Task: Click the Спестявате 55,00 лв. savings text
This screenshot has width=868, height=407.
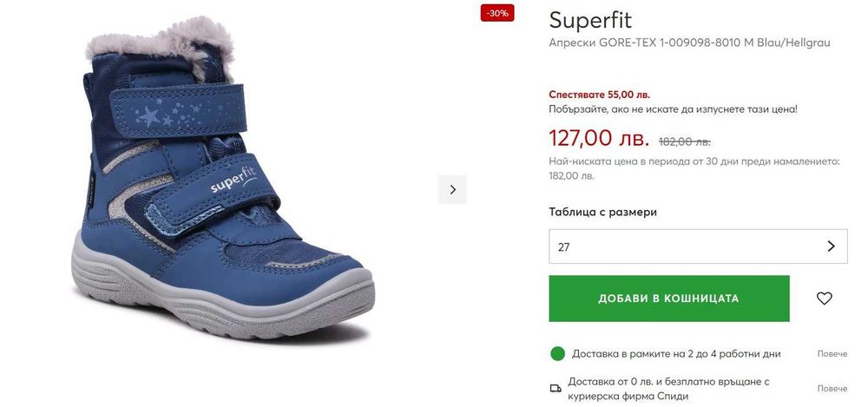Action: coord(599,94)
